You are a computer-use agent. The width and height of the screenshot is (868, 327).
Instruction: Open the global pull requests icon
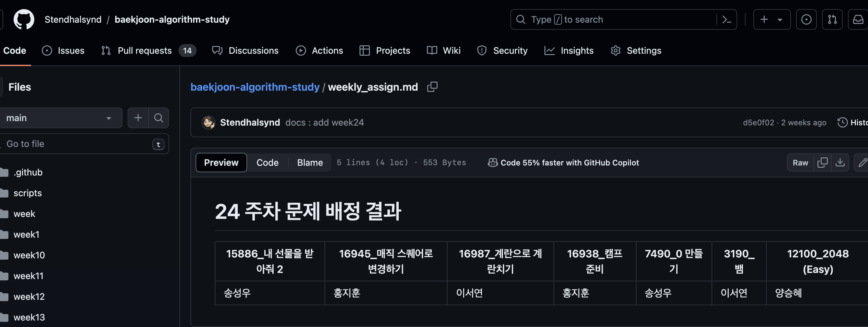(832, 19)
